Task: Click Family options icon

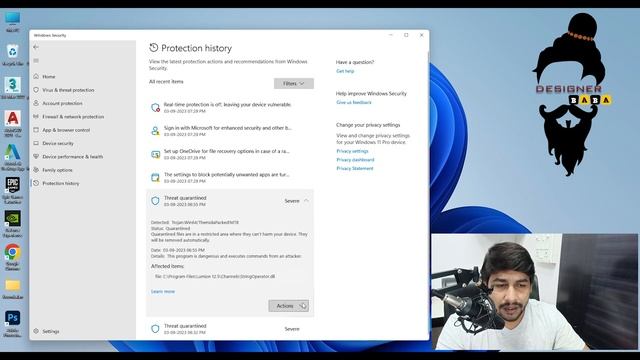Action: tap(36, 170)
